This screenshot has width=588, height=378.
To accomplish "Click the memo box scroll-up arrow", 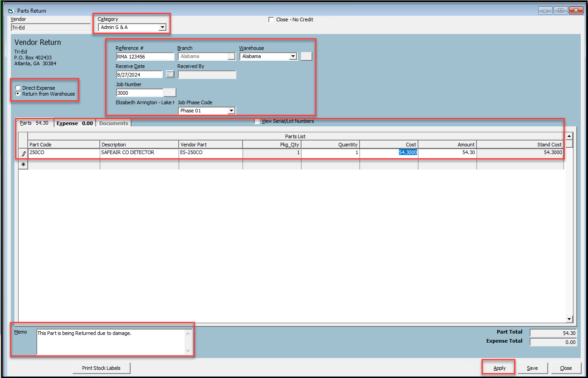I will (x=188, y=333).
